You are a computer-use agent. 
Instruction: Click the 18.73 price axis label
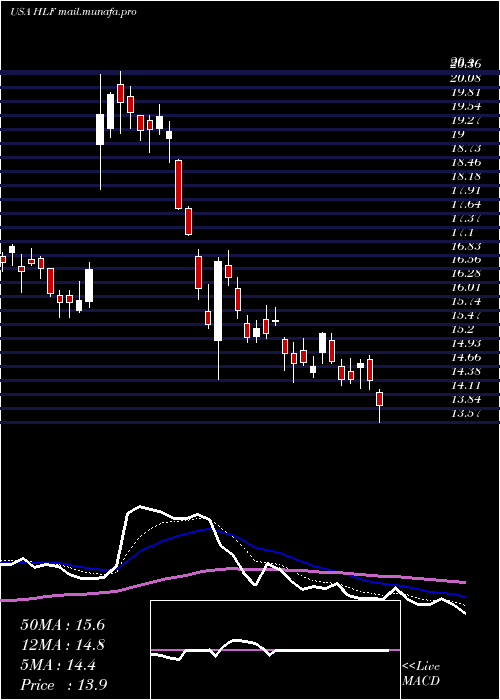point(465,148)
